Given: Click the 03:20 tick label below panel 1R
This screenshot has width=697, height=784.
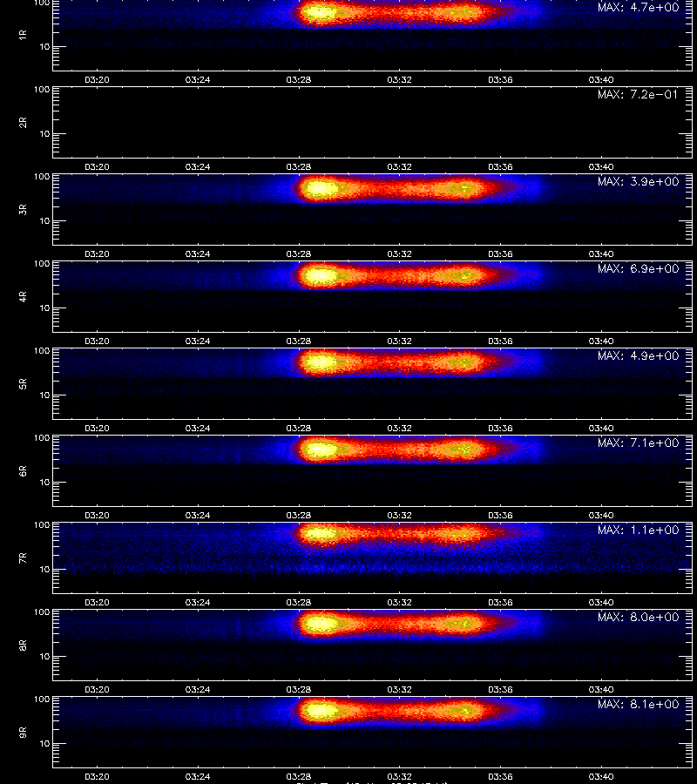Looking at the screenshot, I should tap(97, 79).
